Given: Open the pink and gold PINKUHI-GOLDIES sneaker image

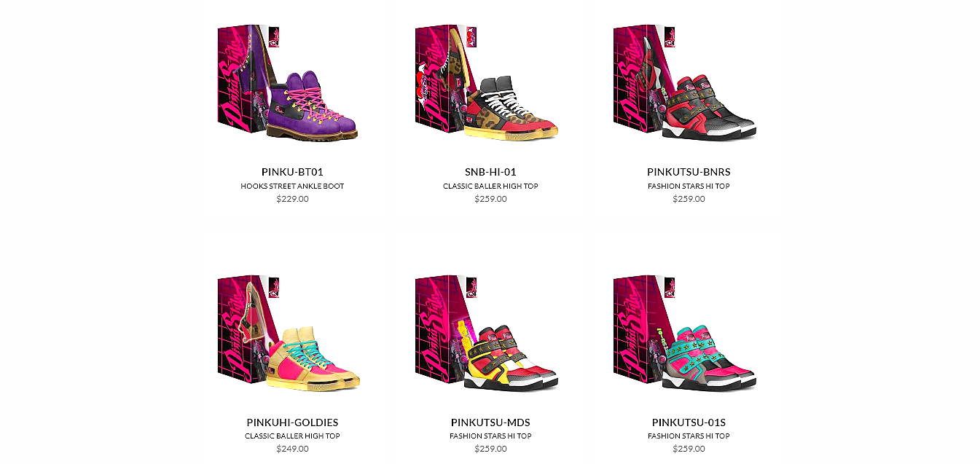Looking at the screenshot, I should [288, 333].
